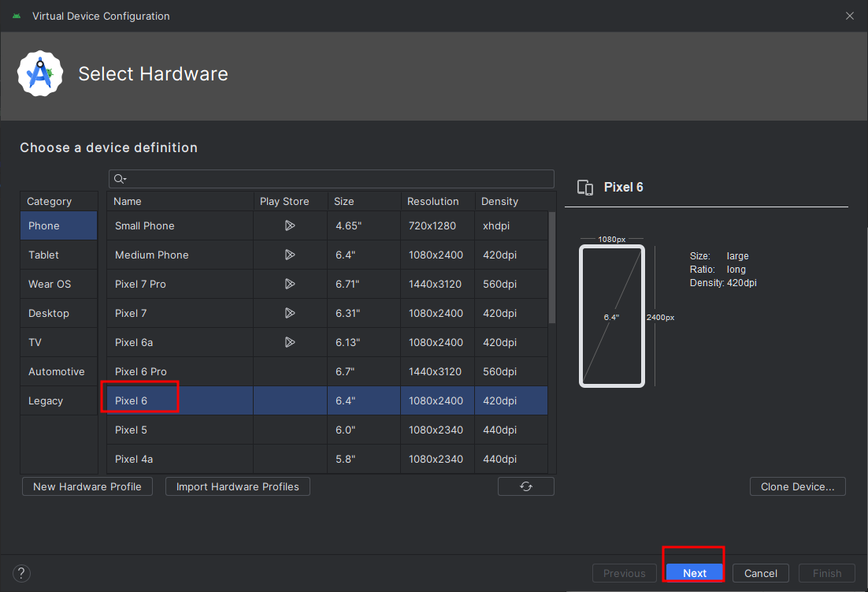Image resolution: width=868 pixels, height=592 pixels.
Task: Click the Play Store icon in Pixel 7 row
Action: 290,313
